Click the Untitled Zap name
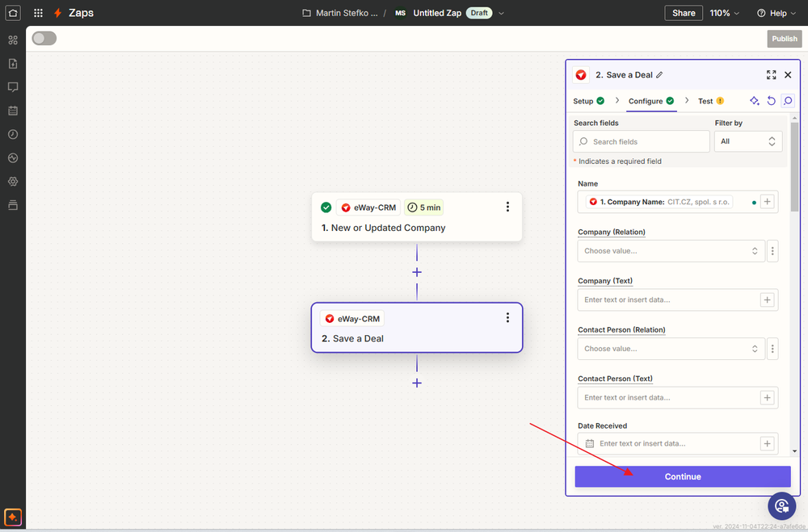This screenshot has height=532, width=808. 437,13
